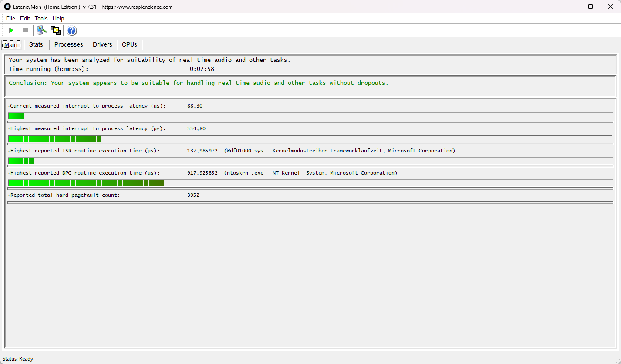Select the Main tab
Screen dimensions: 621x364
click(x=11, y=45)
